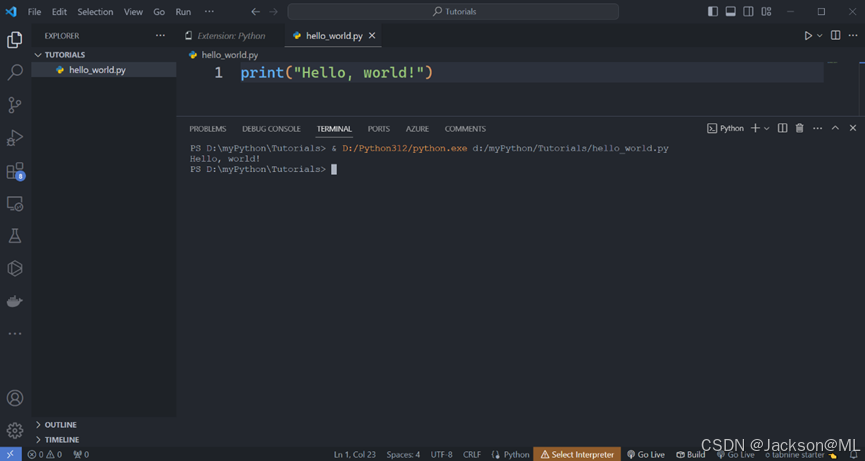Change line ending via CRLF item

472,454
